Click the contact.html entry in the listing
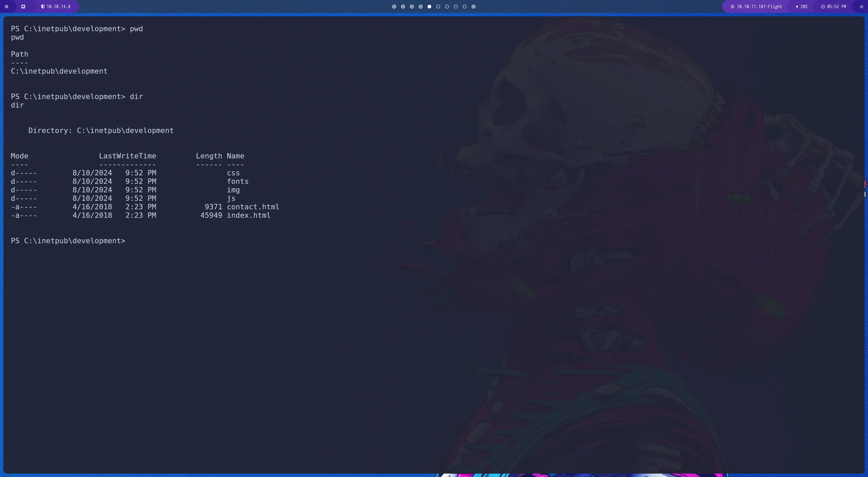Image resolution: width=868 pixels, height=477 pixels. coord(253,207)
